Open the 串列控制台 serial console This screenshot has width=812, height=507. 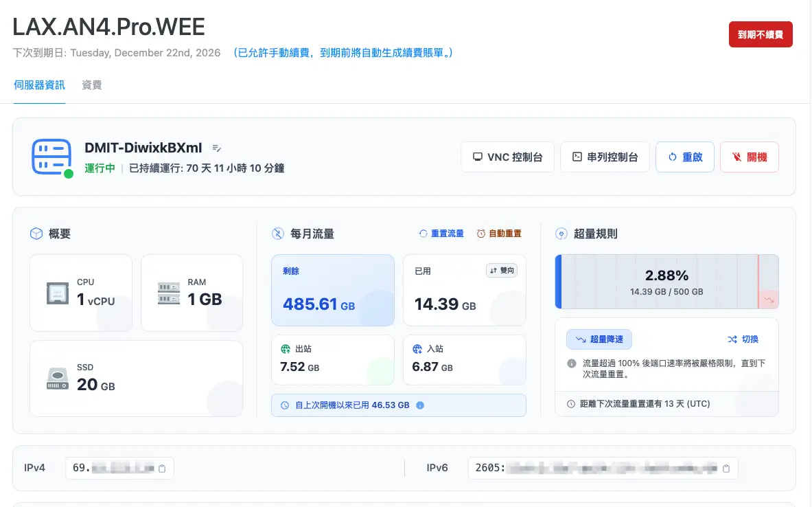pyautogui.click(x=605, y=157)
